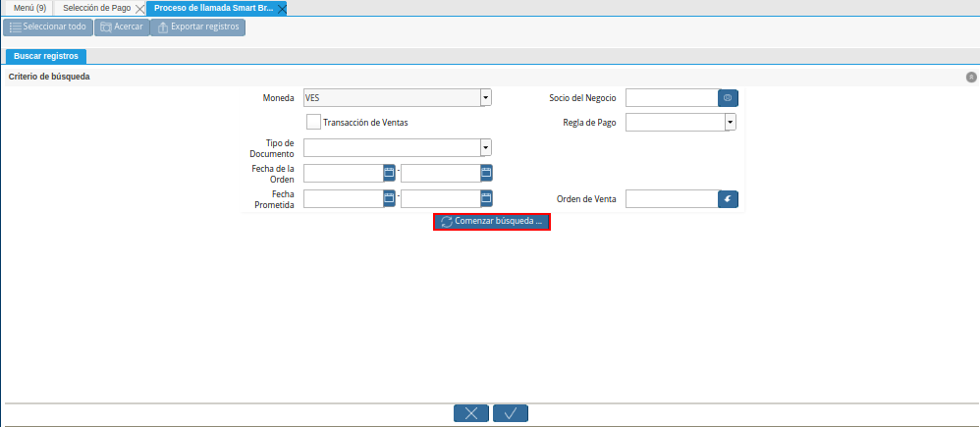This screenshot has height=427, width=980.
Task: Click the Acercar toolbar button
Action: click(x=122, y=27)
